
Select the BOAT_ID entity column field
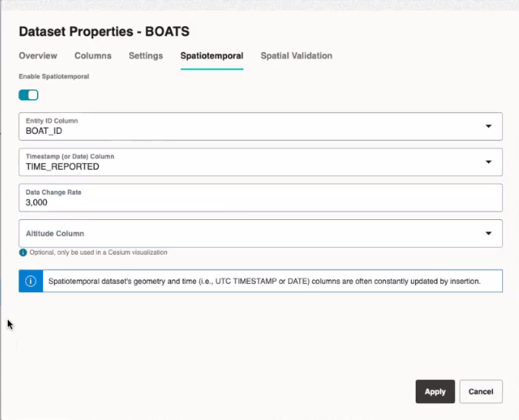260,126
